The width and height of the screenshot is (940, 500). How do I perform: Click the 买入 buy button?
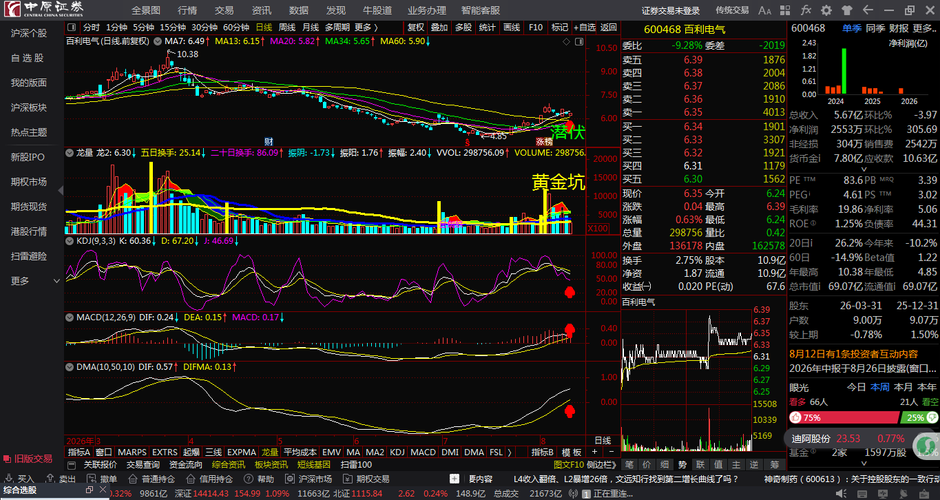coord(21,479)
